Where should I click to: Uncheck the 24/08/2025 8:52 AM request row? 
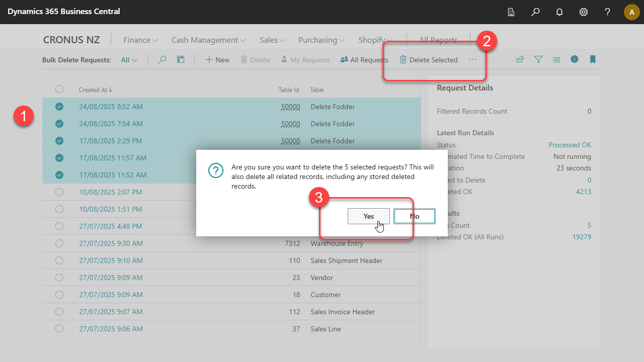click(59, 107)
